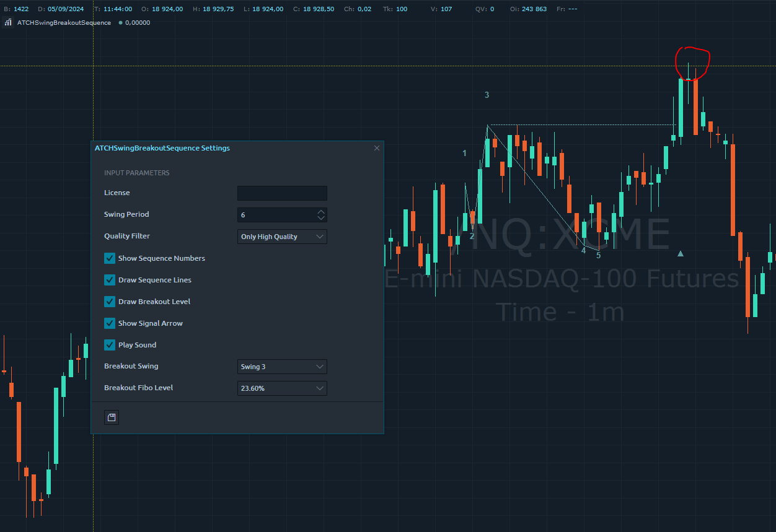Click the License input field

[282, 193]
